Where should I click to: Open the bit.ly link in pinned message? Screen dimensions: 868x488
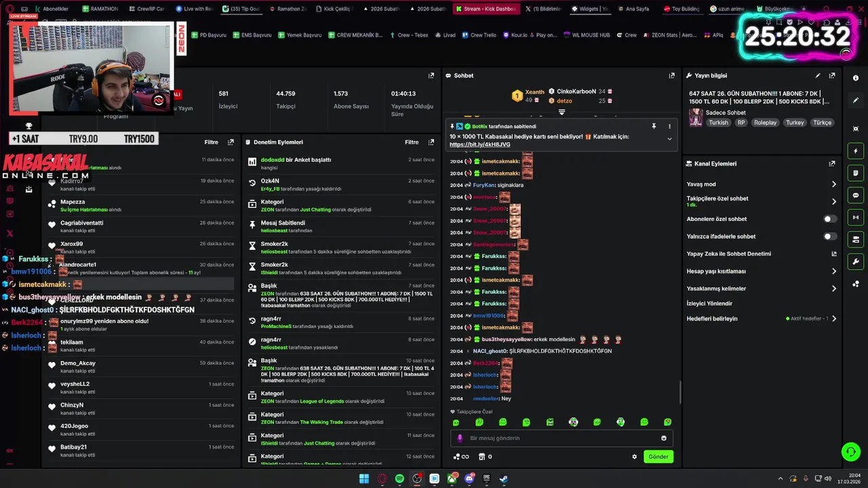[x=479, y=144]
